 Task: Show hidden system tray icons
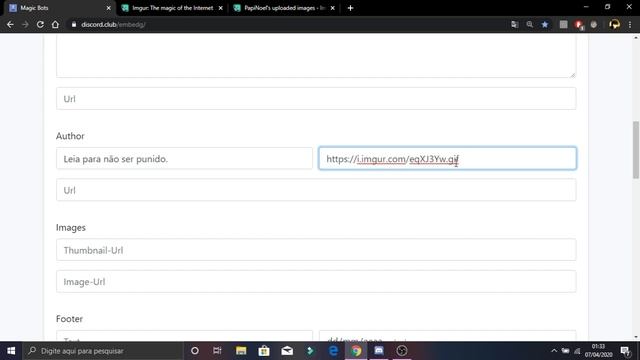[x=554, y=351]
